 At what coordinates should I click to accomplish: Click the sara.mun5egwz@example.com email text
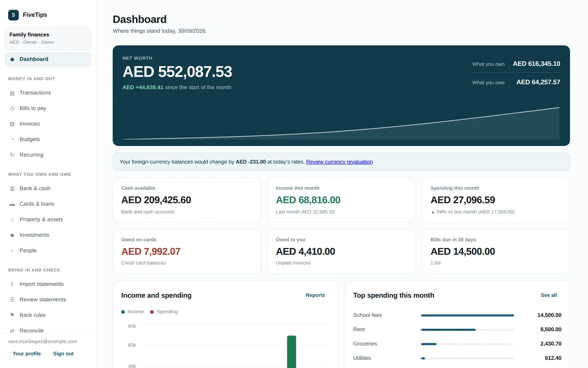point(43,342)
